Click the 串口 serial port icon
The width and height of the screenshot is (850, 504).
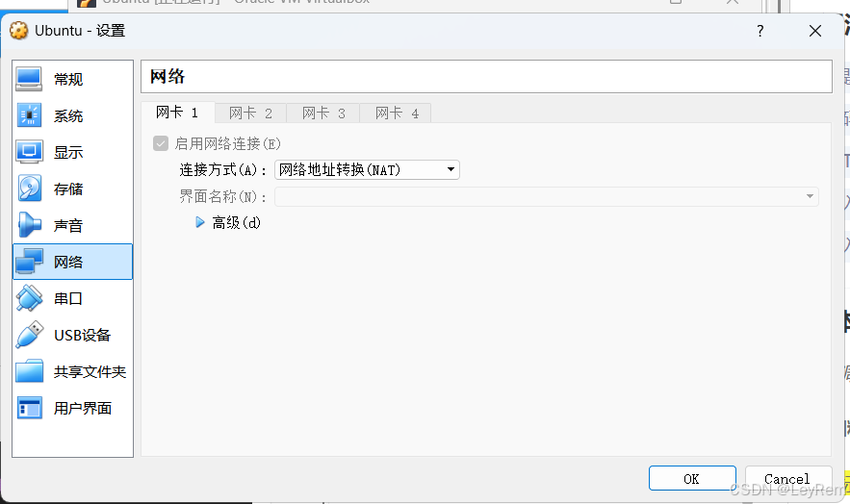(x=29, y=298)
